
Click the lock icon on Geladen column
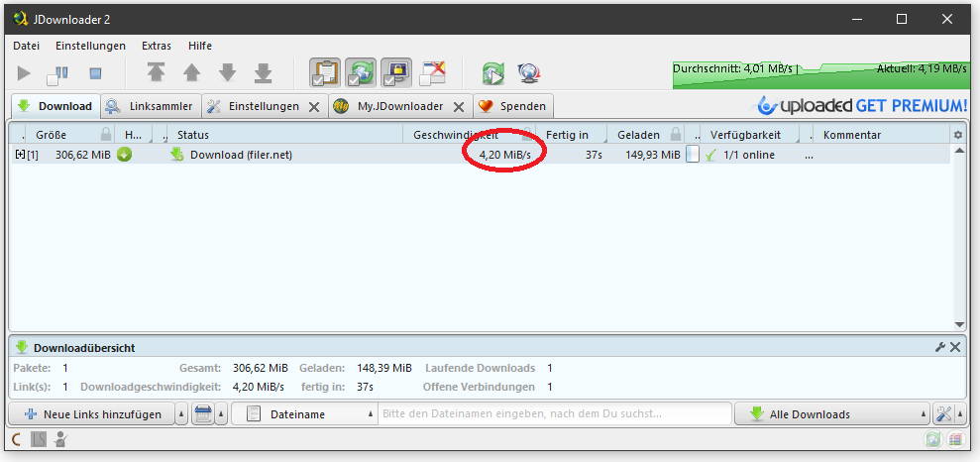click(x=675, y=135)
